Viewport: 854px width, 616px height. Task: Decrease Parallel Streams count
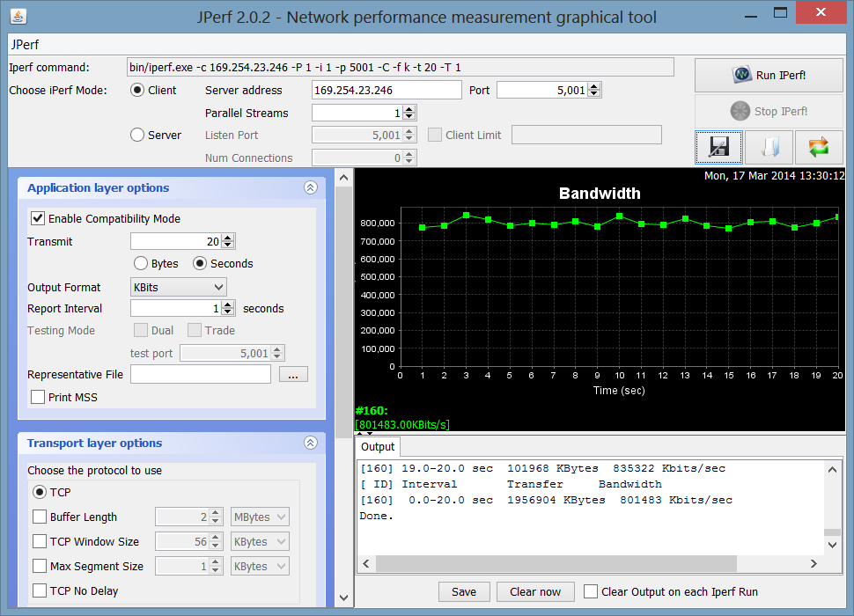click(409, 117)
